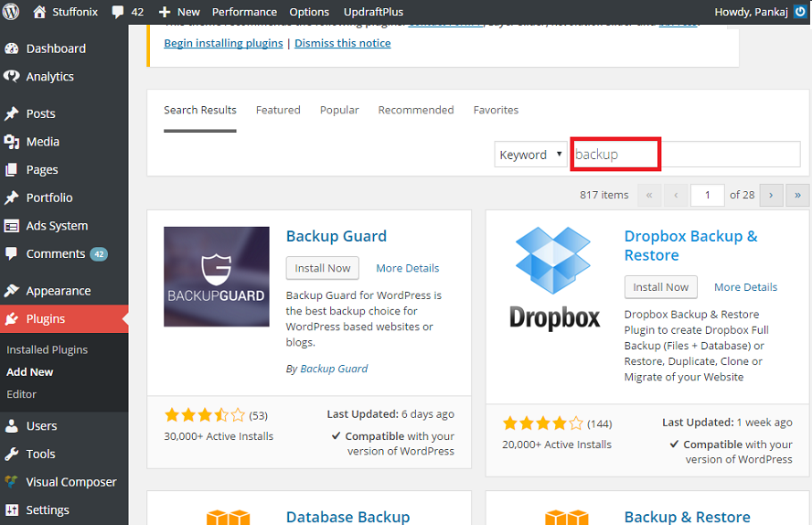
Task: Open Add New plugins submenu item
Action: pyautogui.click(x=29, y=372)
